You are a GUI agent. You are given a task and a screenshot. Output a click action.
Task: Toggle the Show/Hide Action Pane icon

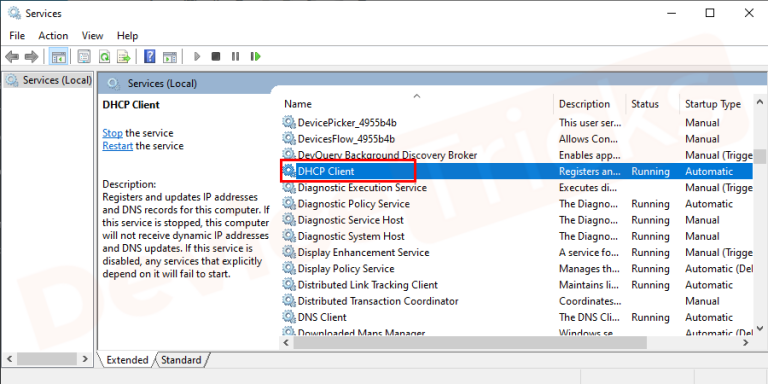(169, 57)
